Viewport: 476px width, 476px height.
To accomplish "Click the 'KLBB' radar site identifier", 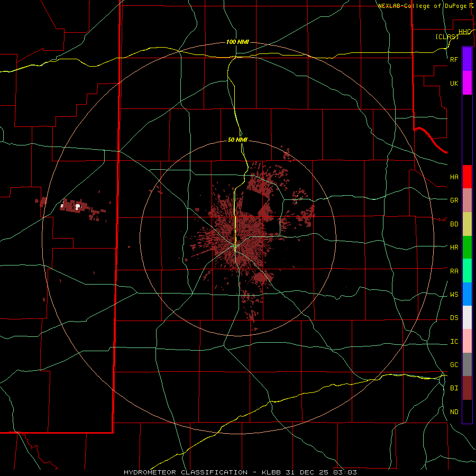I will pos(272,472).
